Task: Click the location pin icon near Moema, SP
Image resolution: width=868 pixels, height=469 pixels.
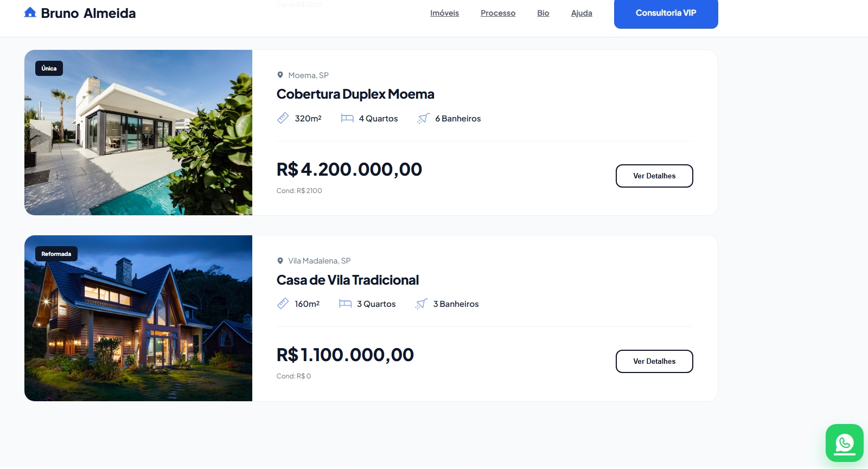Action: [280, 75]
